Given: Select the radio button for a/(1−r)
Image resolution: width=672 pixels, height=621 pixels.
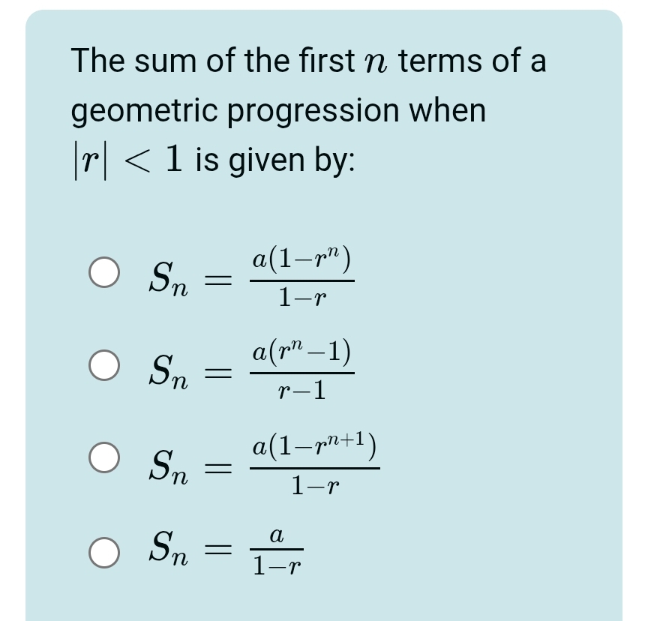Looking at the screenshot, I should 104,551.
